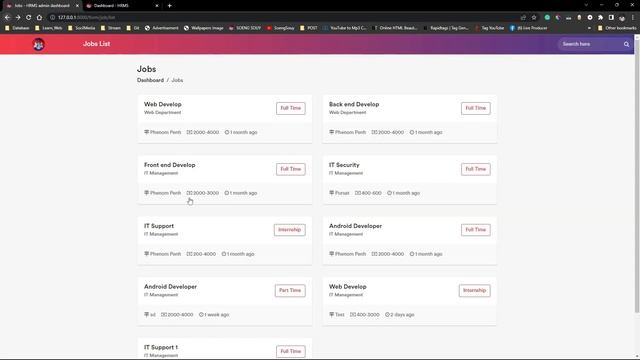
Task: Click the HRMS logo in the header
Action: pos(38,44)
